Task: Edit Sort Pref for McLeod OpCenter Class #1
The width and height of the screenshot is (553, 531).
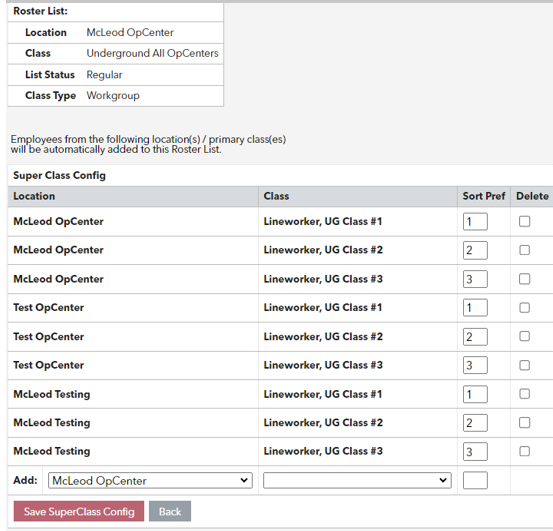Action: (x=475, y=221)
